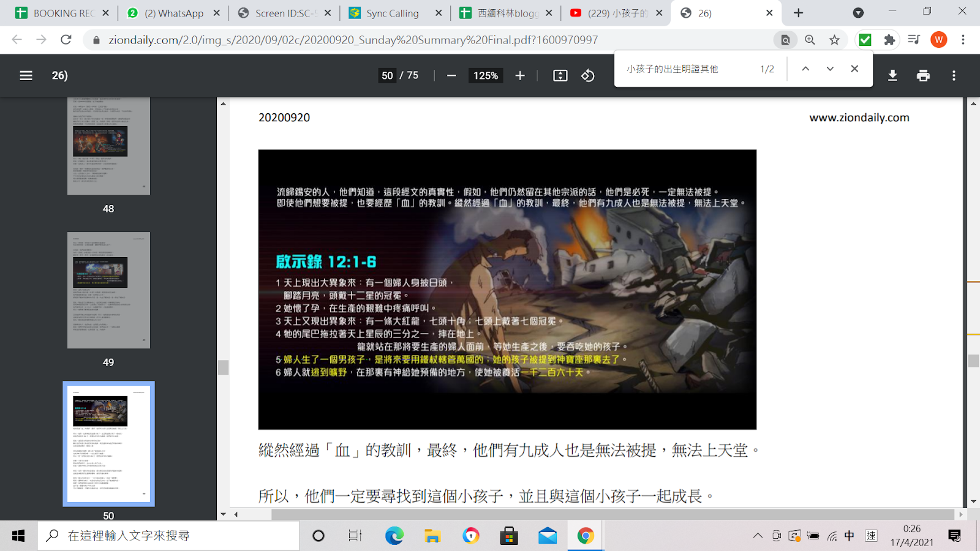Open Chrome three-dot menu
Image resolution: width=980 pixels, height=551 pixels.
(963, 40)
